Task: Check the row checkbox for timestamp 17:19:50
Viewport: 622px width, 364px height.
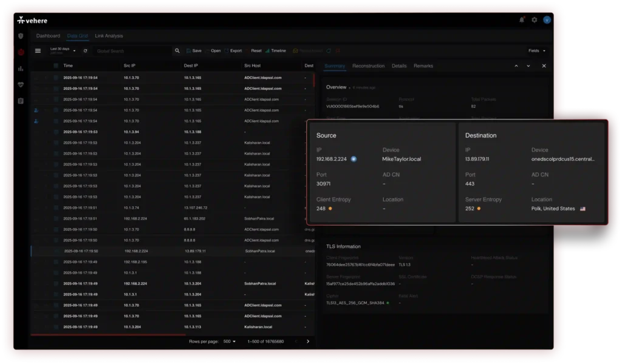Action: [x=56, y=230]
